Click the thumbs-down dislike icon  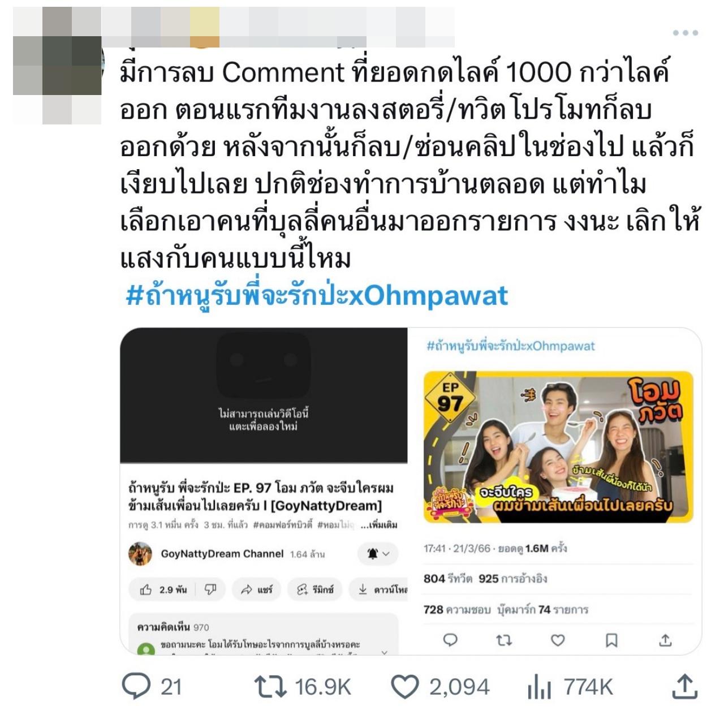tap(210, 589)
